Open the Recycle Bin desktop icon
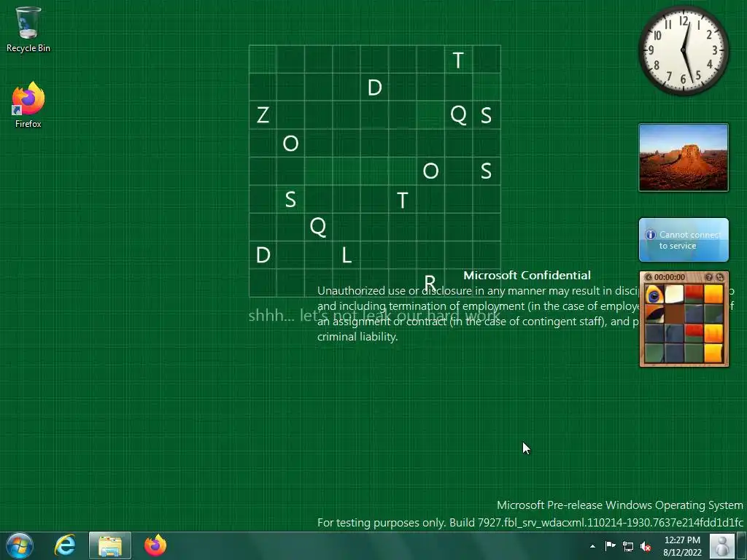The width and height of the screenshot is (747, 560). coord(28,29)
